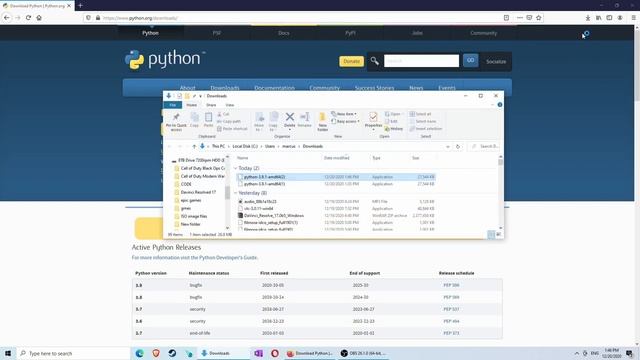Click the Up arrow in Explorer navigation
The height and width of the screenshot is (360, 640).
point(194,146)
